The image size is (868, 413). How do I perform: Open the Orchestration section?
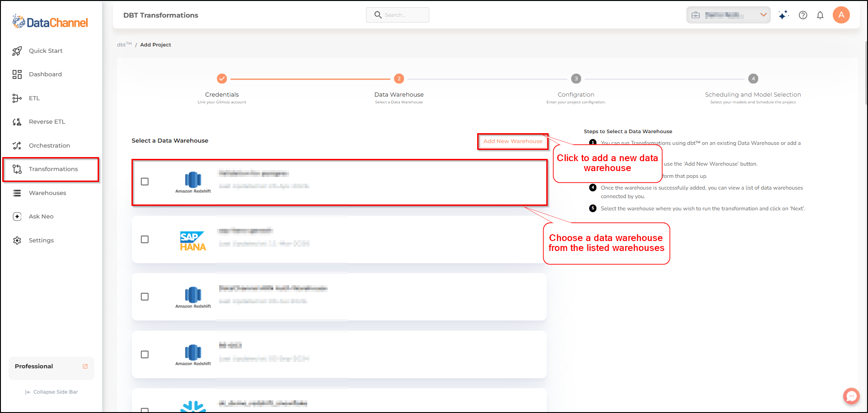coord(49,146)
